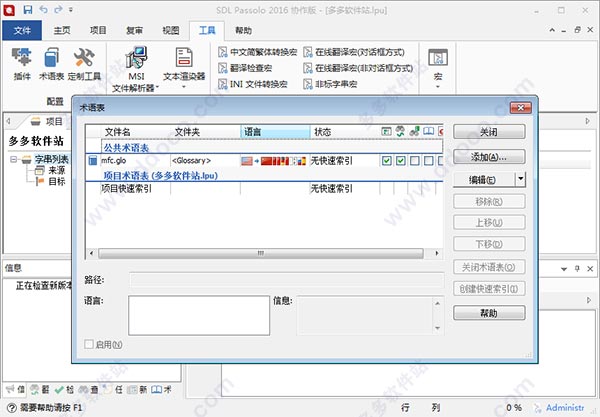Select 项目快速索引 row
Screen dimensions: 600x417
264,189
